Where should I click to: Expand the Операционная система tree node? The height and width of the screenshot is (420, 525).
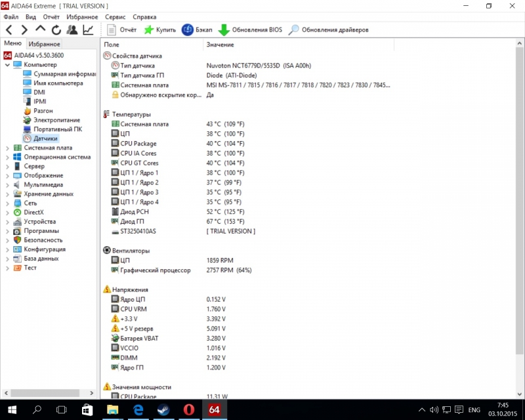point(7,157)
